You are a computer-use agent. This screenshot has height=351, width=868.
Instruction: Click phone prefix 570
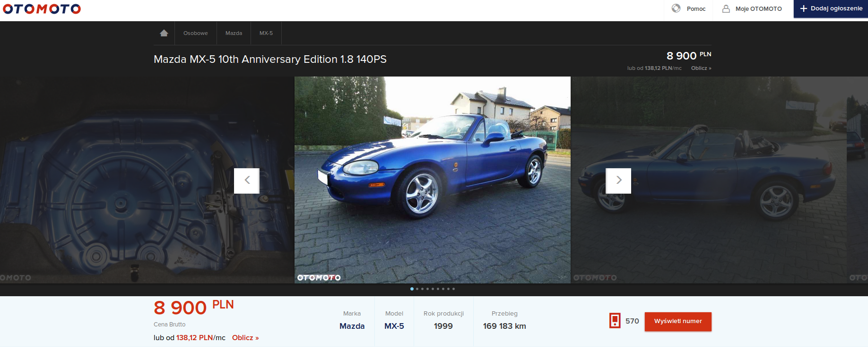(632, 321)
